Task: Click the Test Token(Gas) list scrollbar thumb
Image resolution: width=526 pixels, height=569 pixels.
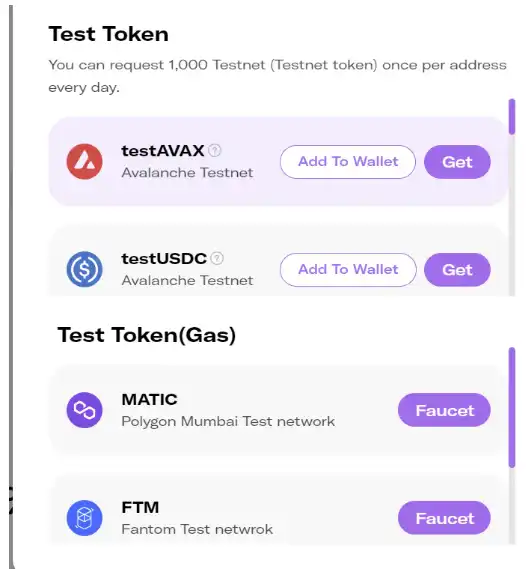Action: 512,407
